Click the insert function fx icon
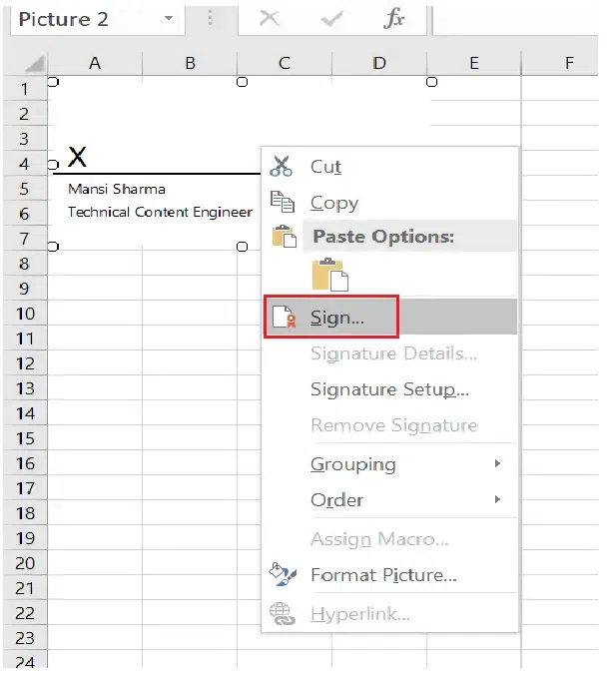Screen dimensions: 616x680 click(x=394, y=19)
